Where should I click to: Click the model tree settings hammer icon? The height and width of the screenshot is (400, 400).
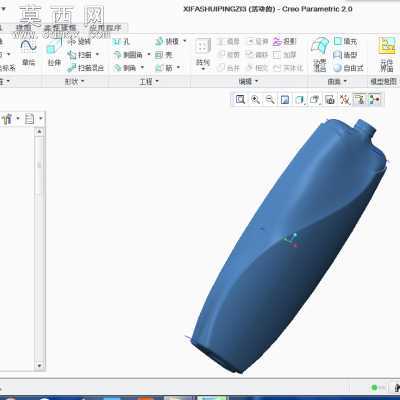[x=7, y=118]
